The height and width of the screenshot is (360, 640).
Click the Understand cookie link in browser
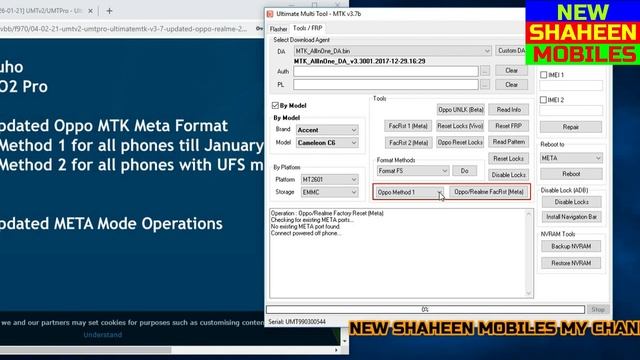102,335
